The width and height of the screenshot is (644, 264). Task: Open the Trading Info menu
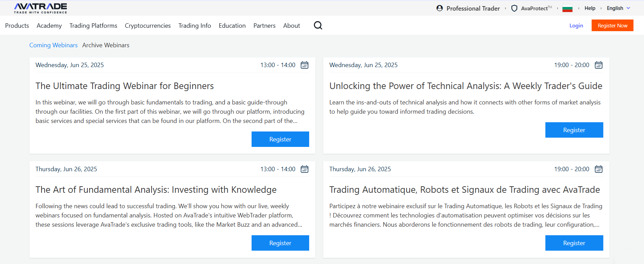pos(195,26)
